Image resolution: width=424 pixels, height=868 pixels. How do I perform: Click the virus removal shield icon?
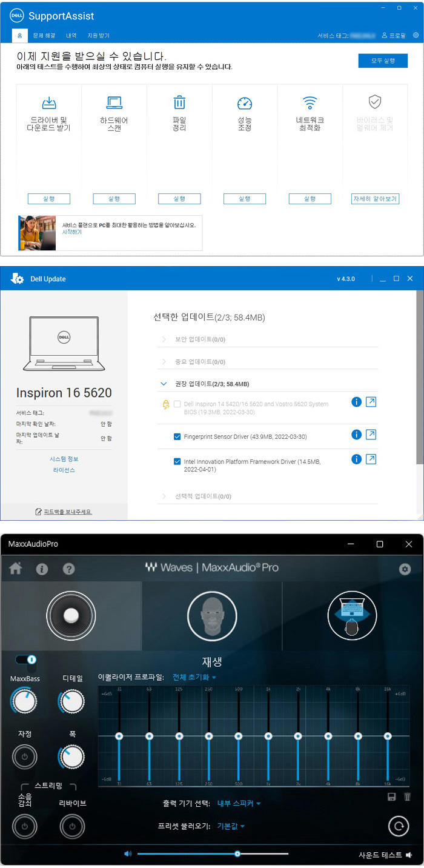pos(375,101)
